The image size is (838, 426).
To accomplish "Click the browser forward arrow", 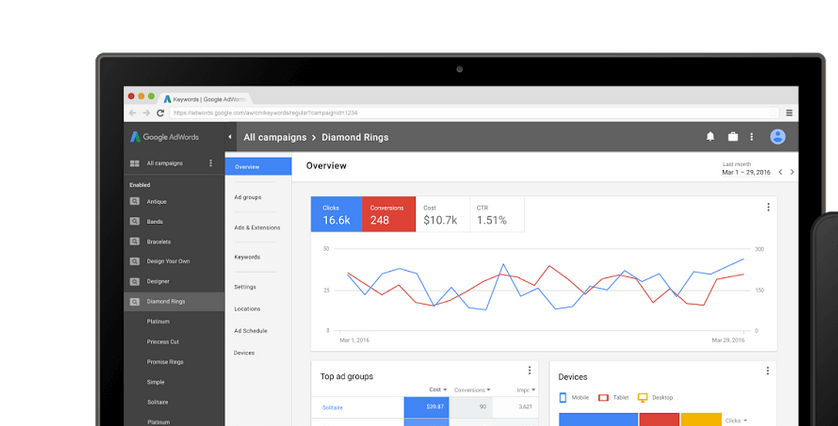I will 146,113.
